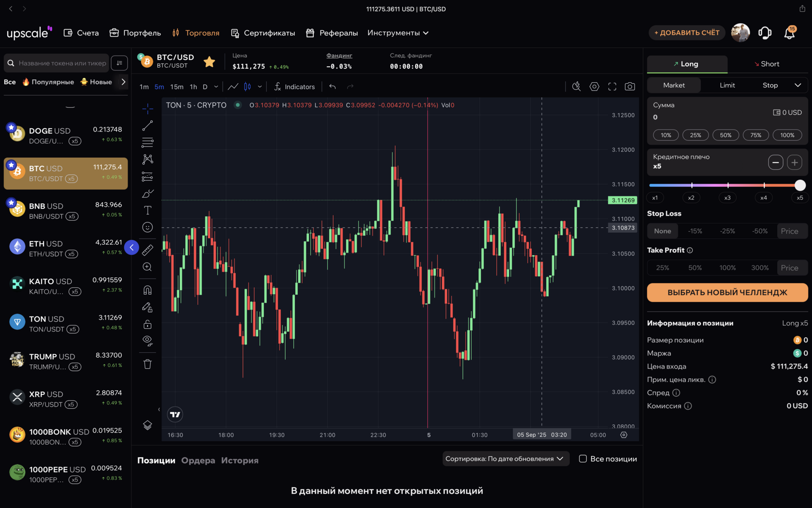Screen dimensions: 812x508
Task: Click the BTC/USD favorite star
Action: [209, 61]
